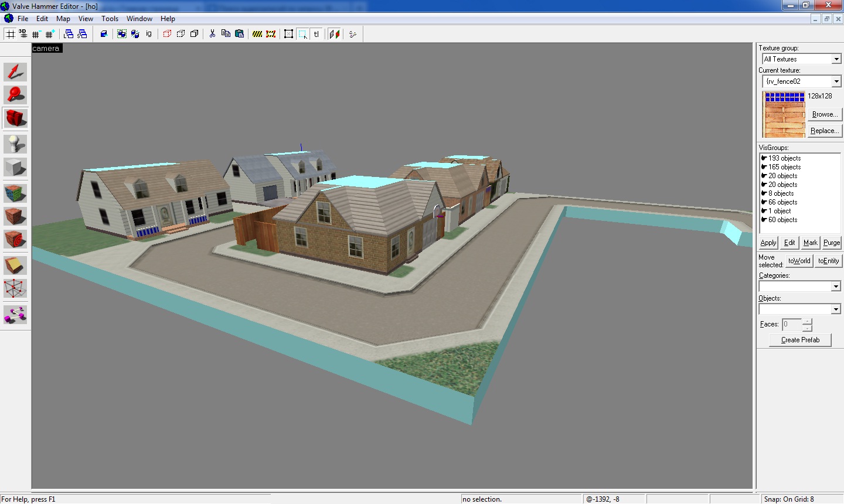844x504 pixels.
Task: Open the Map menu
Action: pyautogui.click(x=63, y=19)
